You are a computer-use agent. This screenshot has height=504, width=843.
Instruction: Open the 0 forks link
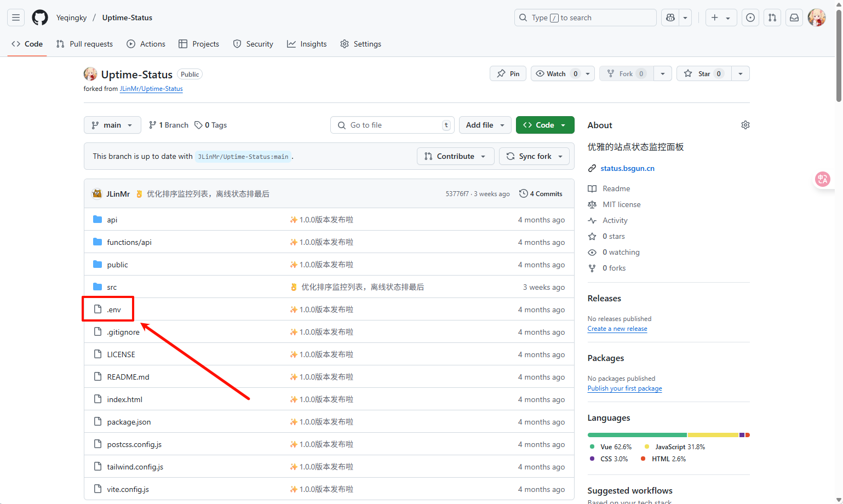click(x=614, y=268)
